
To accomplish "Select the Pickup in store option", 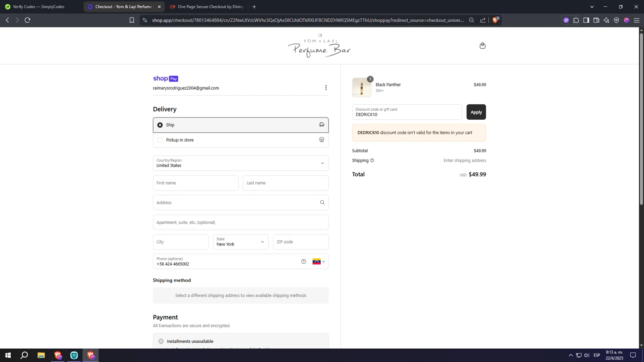I will (241, 140).
